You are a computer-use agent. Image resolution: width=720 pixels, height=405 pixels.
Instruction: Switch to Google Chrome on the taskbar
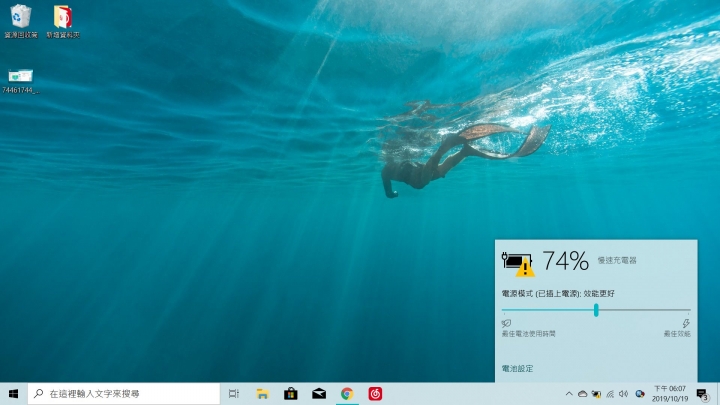point(347,394)
